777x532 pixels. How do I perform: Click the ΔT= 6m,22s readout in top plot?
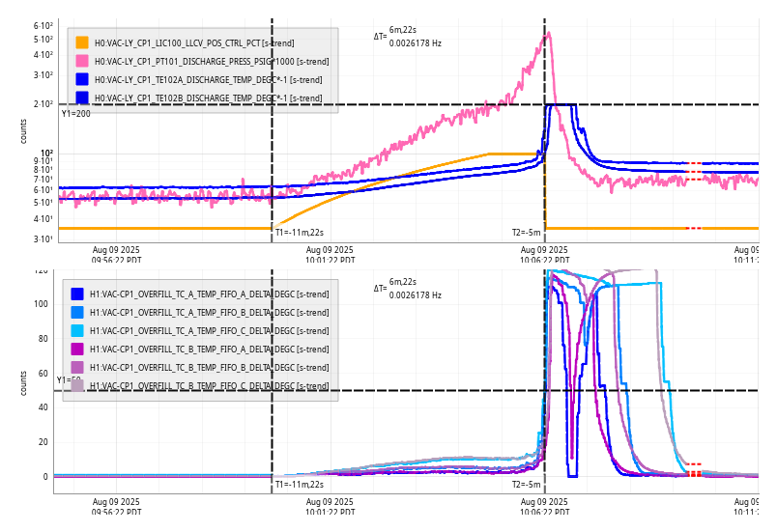click(x=395, y=36)
